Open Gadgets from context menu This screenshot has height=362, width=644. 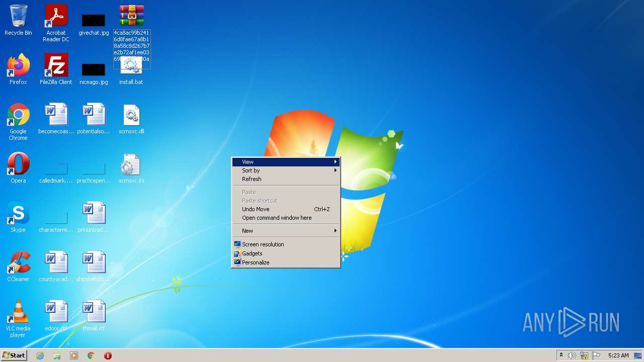click(286, 253)
